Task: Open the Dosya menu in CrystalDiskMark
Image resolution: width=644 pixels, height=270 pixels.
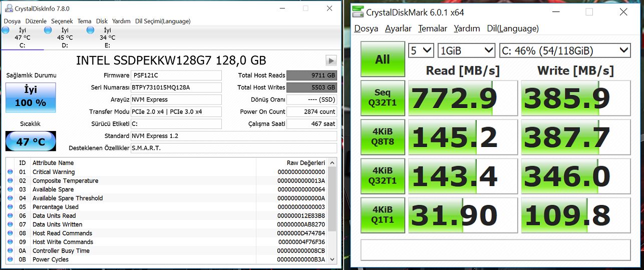Action: tap(366, 28)
